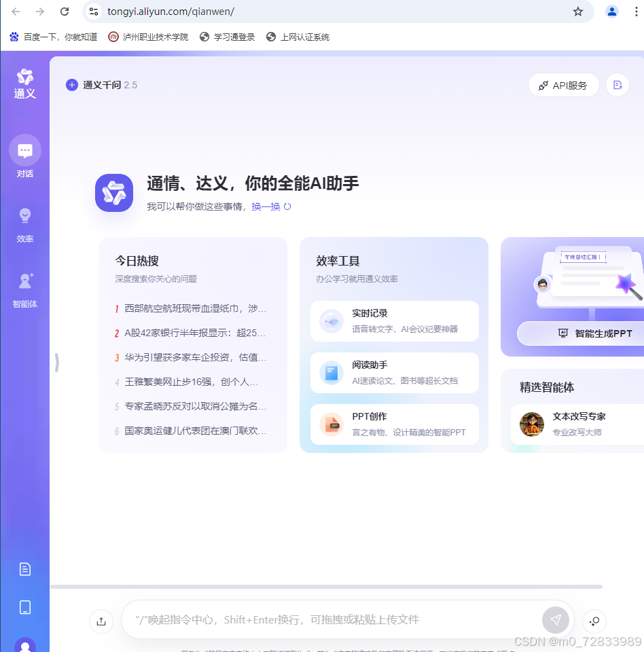Open the user avatar at sidebar bottom
Image resolution: width=644 pixels, height=652 pixels.
pyautogui.click(x=25, y=645)
